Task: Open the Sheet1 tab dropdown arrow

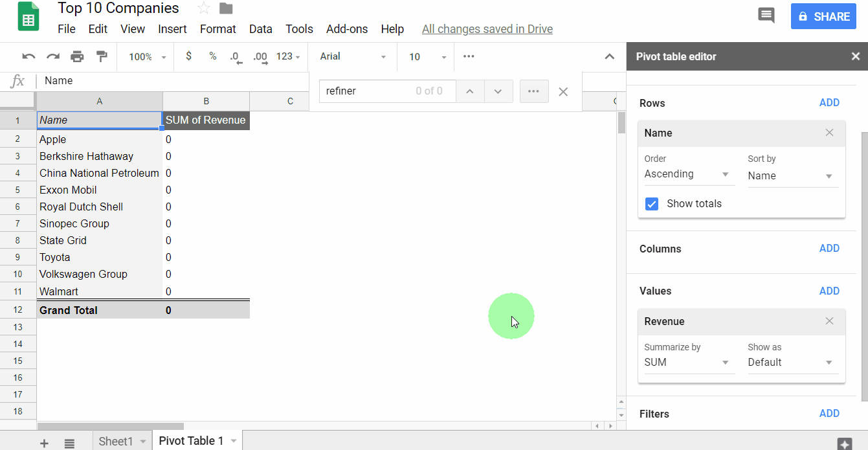Action: click(x=143, y=442)
